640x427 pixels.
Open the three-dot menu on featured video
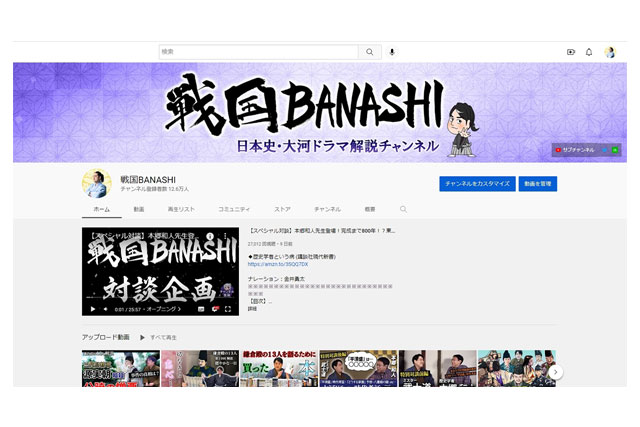click(225, 236)
